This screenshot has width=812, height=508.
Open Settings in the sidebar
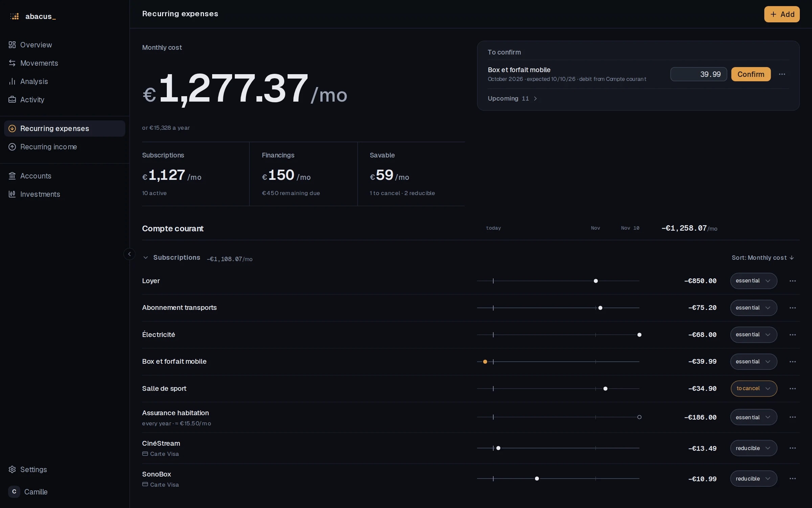click(x=65, y=469)
